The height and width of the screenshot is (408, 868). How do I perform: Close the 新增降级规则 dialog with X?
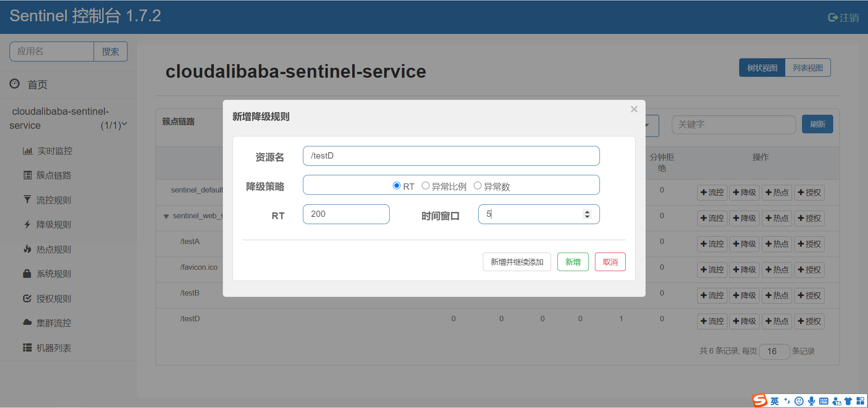pos(634,109)
